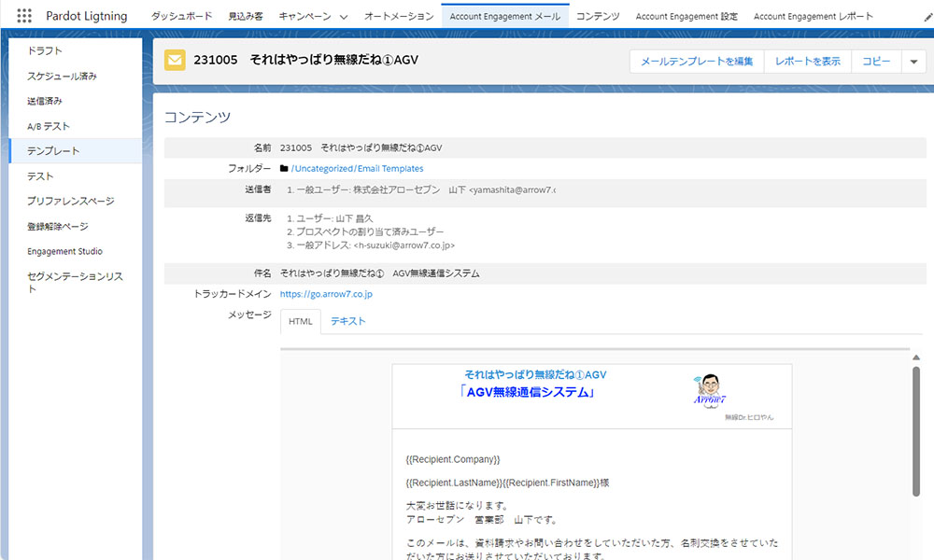Open A/B テスト in the sidebar
This screenshot has height=560, width=934.
click(76, 126)
